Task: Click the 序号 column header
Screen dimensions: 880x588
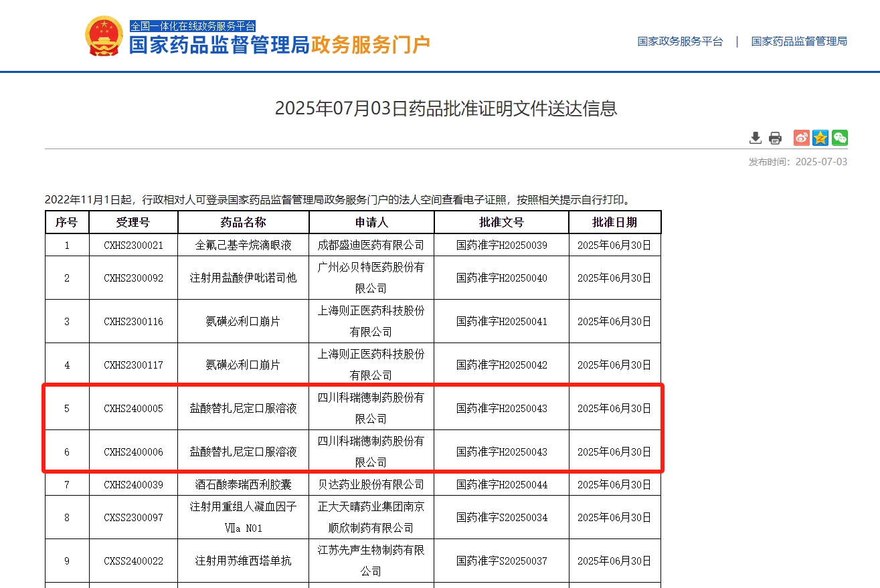Action: pos(67,222)
